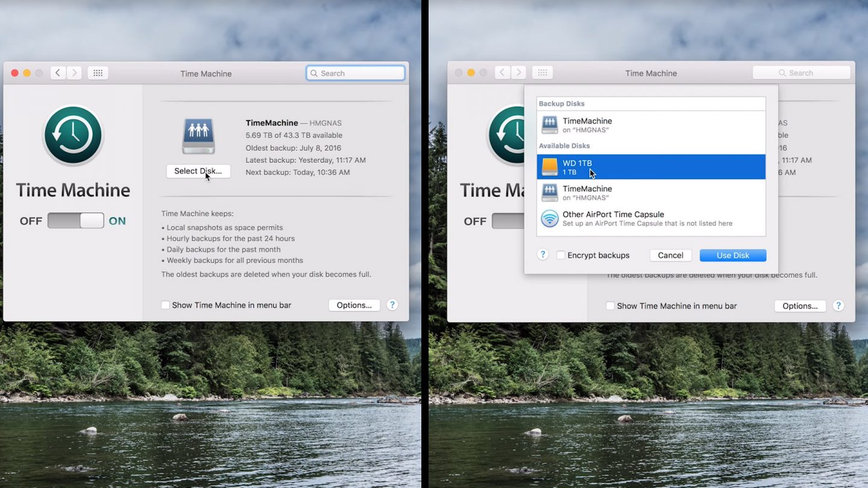Click forward arrow in right window toolbar
The image size is (868, 488).
(x=518, y=73)
